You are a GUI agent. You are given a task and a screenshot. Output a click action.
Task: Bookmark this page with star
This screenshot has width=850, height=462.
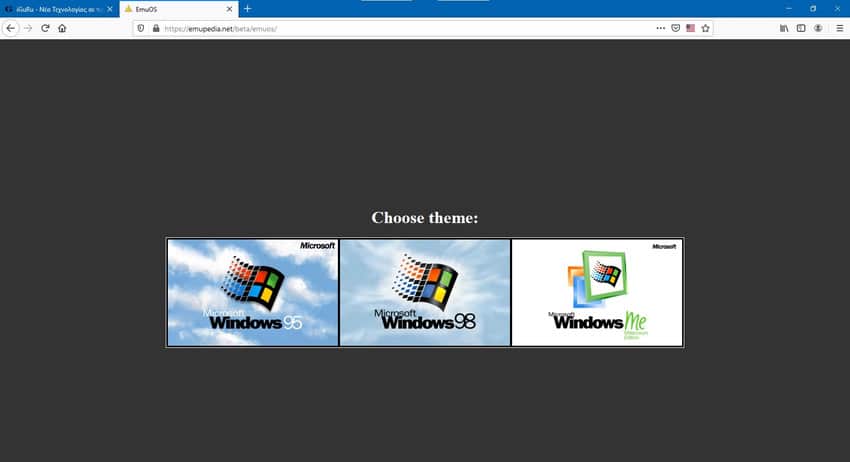click(705, 28)
